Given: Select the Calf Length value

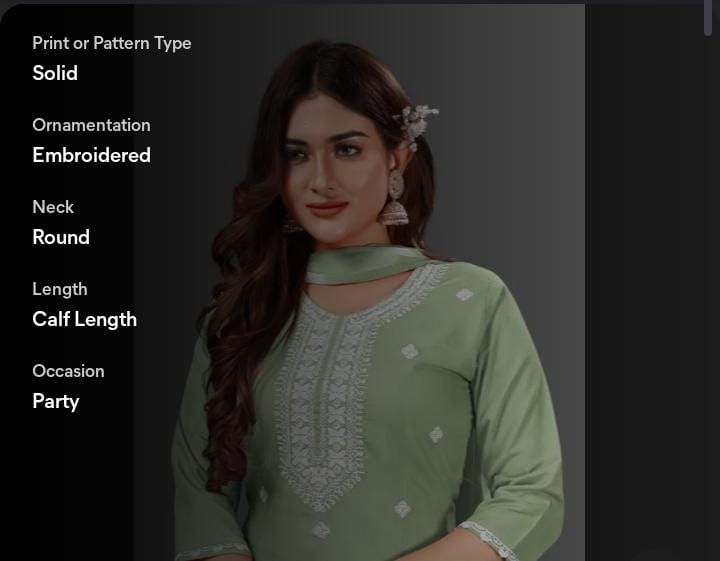Looking at the screenshot, I should coord(84,319).
